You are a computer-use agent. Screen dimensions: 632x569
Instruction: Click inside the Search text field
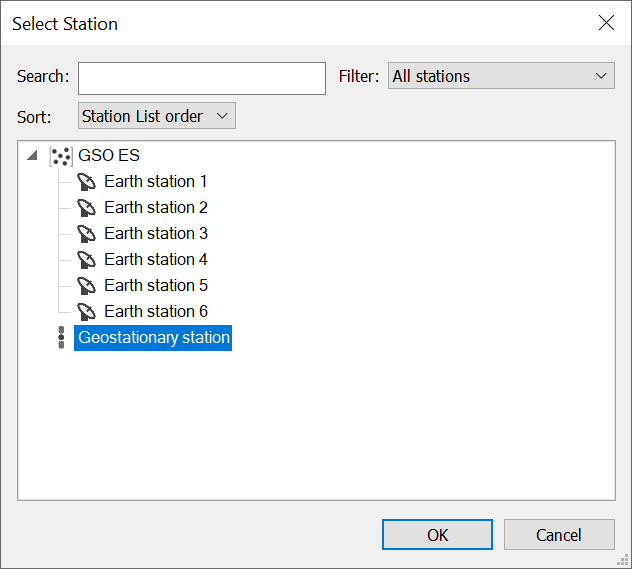click(x=202, y=79)
